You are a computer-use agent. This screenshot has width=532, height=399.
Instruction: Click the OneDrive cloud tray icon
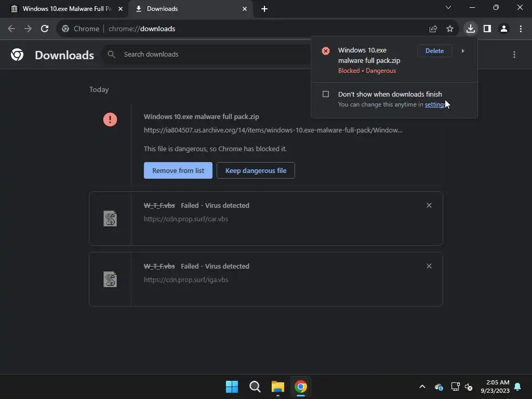(x=438, y=387)
